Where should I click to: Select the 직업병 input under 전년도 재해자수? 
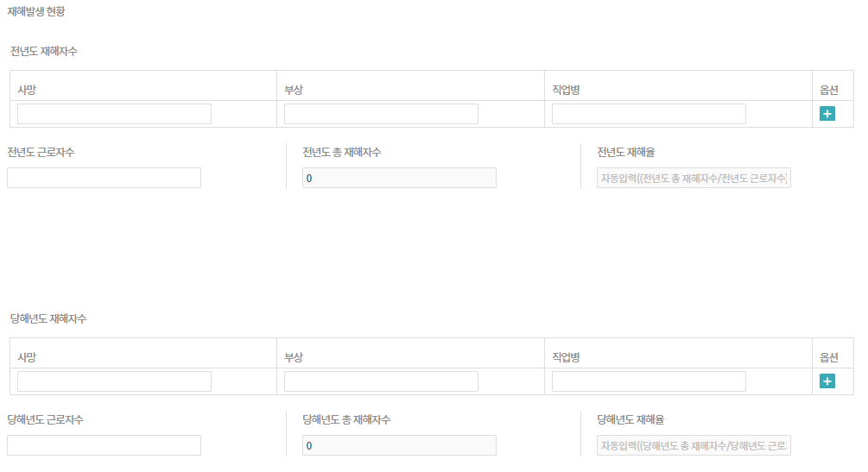(649, 114)
